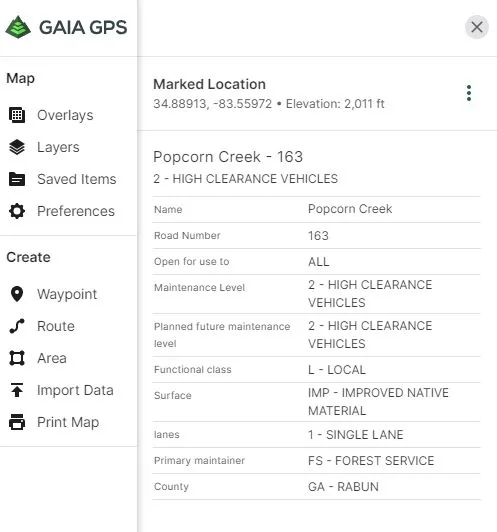Click the Maintenance Level row label
This screenshot has height=532, width=497.
199,288
